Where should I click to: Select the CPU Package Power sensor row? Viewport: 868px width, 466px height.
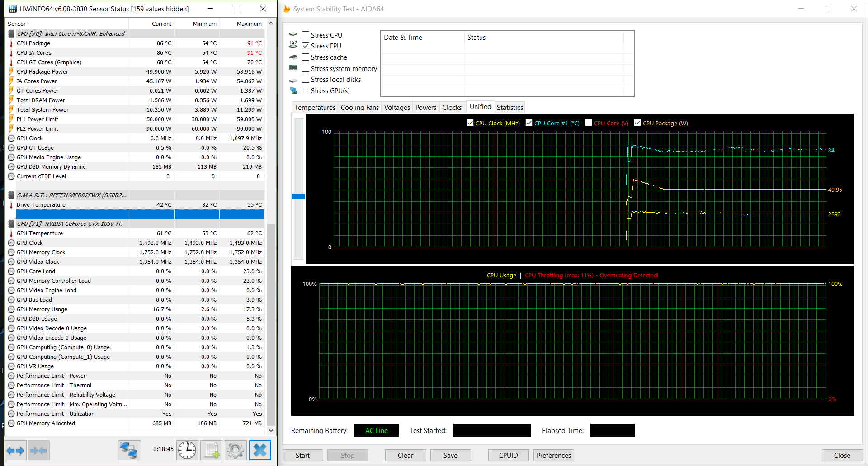pyautogui.click(x=42, y=72)
